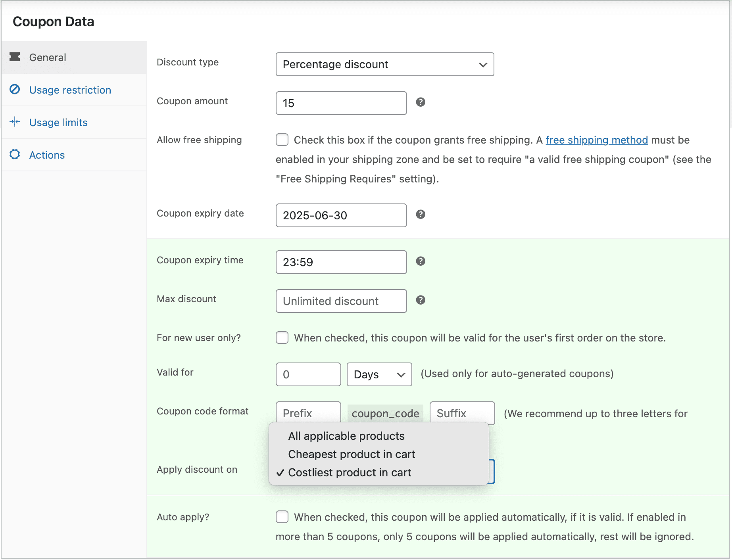
Task: Expand the Days unit dropdown
Action: click(379, 374)
